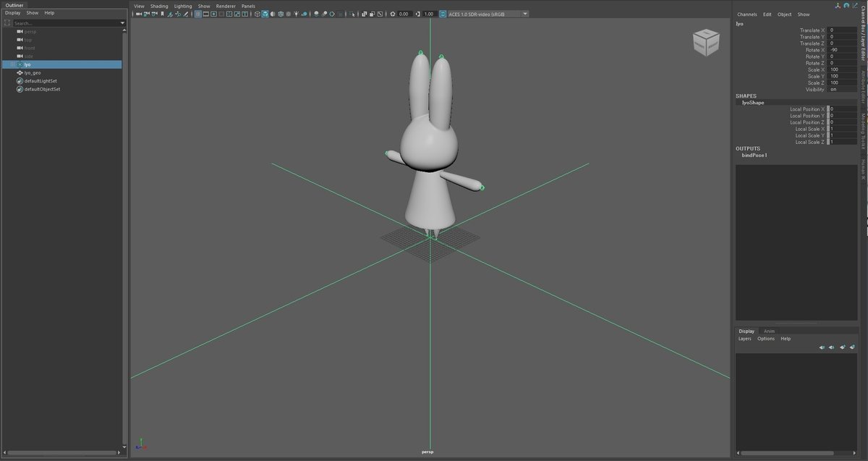
Task: Open the viewport Renderer menu
Action: click(x=226, y=6)
